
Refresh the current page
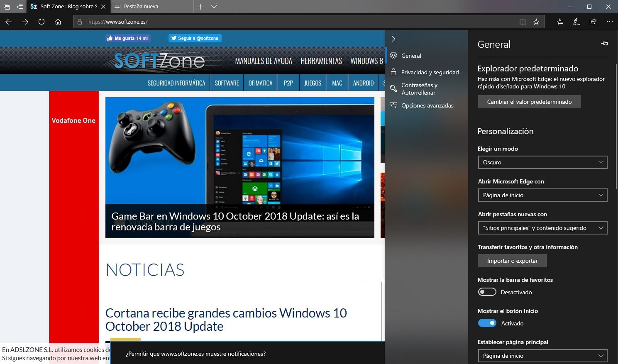click(x=42, y=22)
